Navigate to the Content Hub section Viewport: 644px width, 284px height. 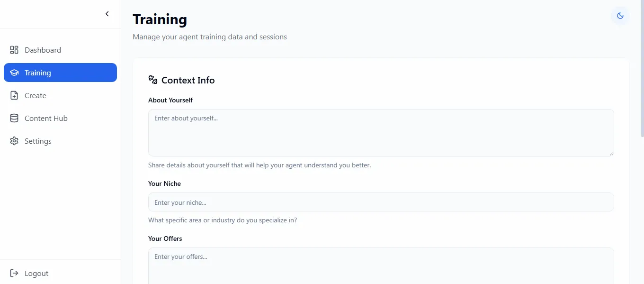(46, 118)
